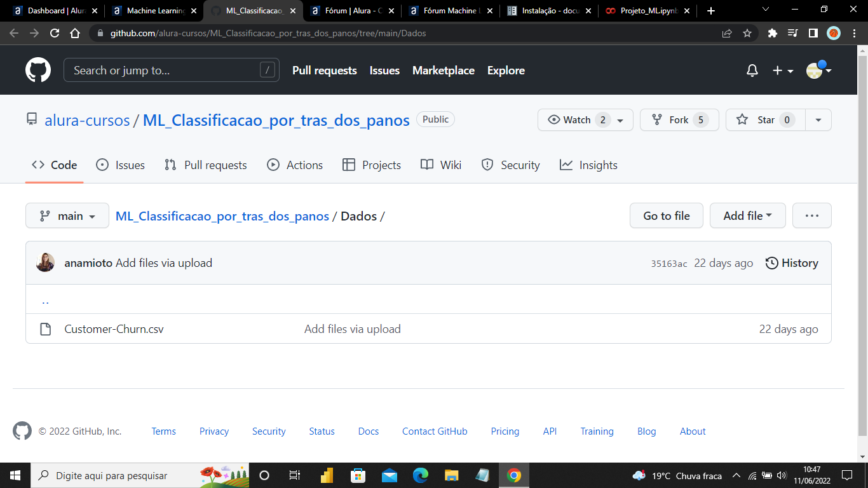The image size is (868, 488).
Task: Switch to the Projeto_ML.ipynb browser tab
Action: pos(648,11)
